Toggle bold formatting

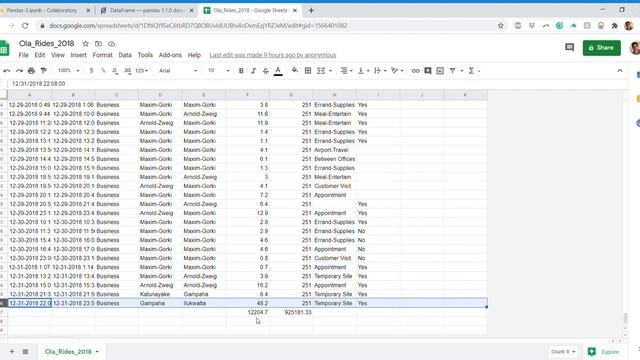pyautogui.click(x=241, y=71)
